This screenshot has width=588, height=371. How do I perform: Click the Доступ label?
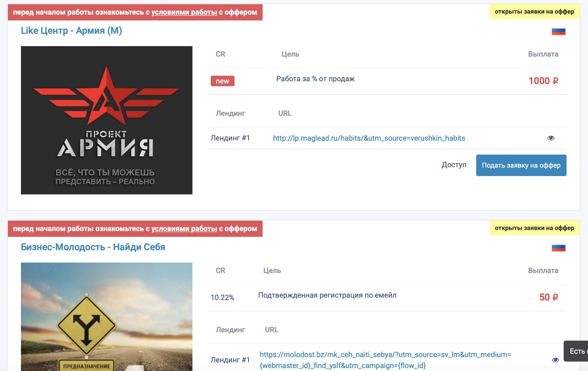tap(454, 165)
